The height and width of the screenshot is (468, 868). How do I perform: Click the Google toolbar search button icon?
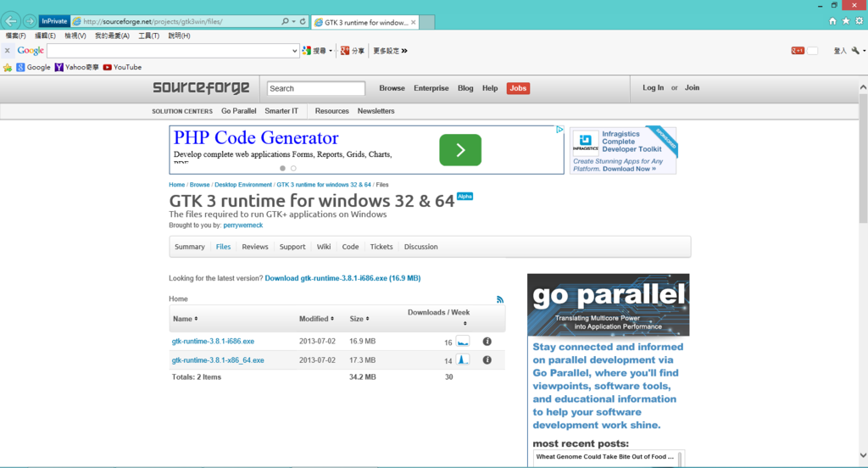pyautogui.click(x=307, y=50)
